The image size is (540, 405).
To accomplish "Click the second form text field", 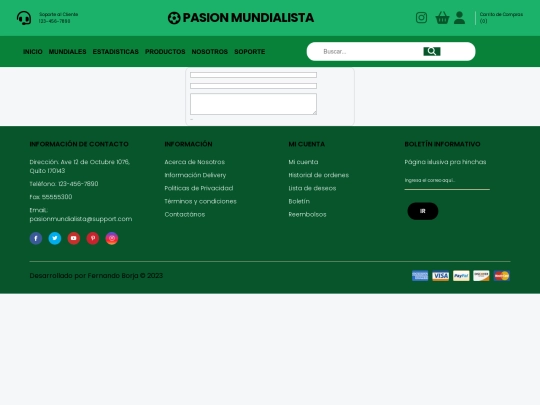I will click(x=253, y=86).
